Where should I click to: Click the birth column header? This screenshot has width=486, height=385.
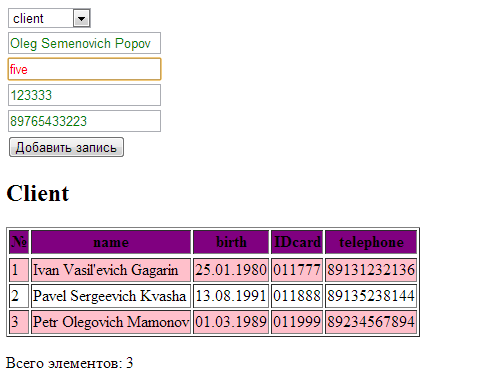231,242
